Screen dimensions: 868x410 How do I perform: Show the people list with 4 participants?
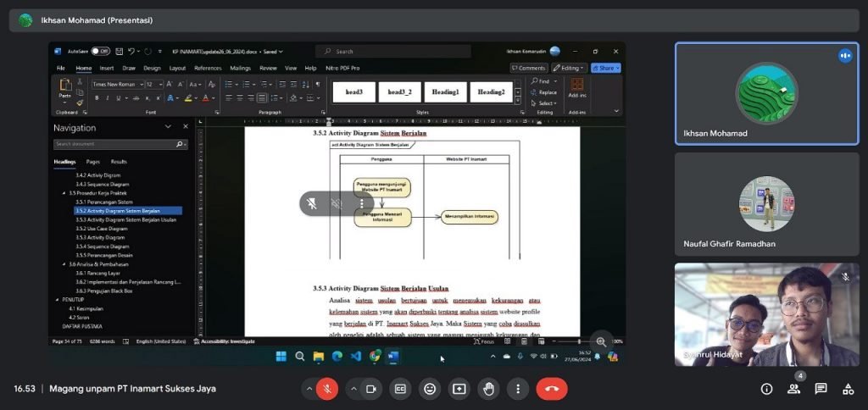[x=794, y=389]
